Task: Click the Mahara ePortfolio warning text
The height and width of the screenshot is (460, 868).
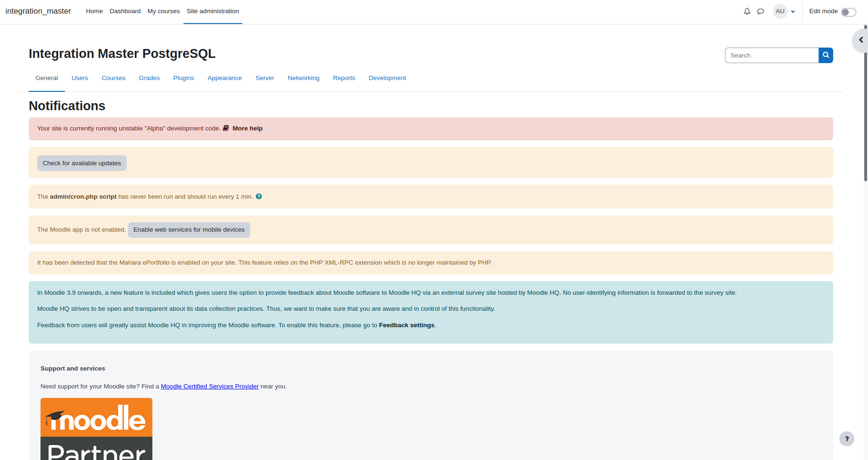Action: coord(264,263)
